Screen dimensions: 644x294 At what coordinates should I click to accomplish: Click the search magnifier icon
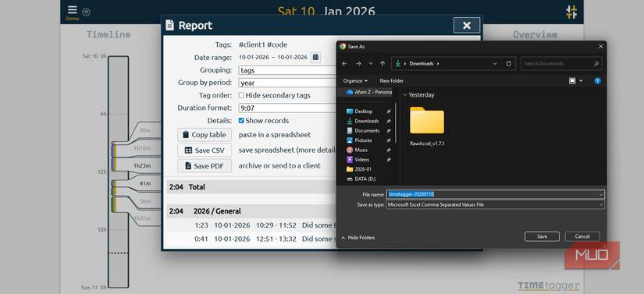click(596, 63)
